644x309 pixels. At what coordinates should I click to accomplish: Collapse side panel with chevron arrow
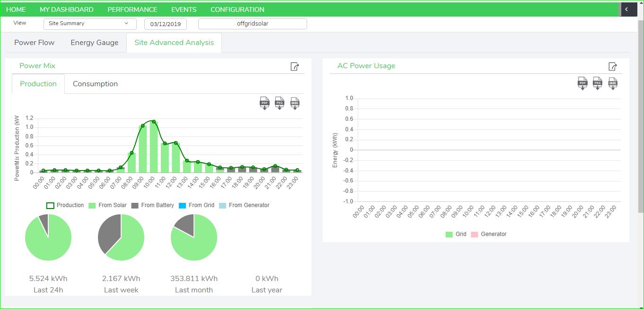pos(626,9)
